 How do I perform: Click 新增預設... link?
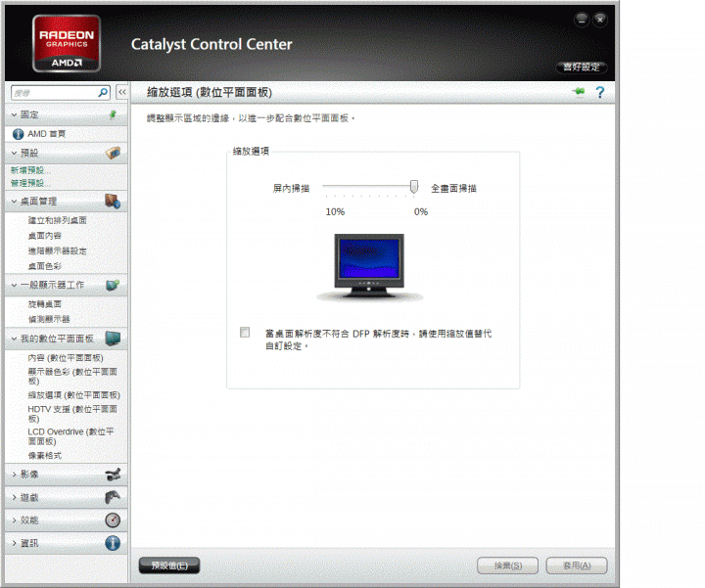[x=30, y=170]
